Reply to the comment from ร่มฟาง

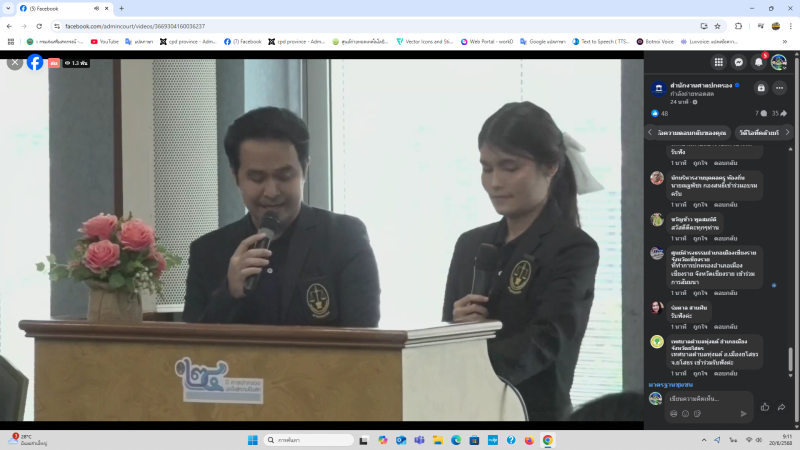point(726,327)
